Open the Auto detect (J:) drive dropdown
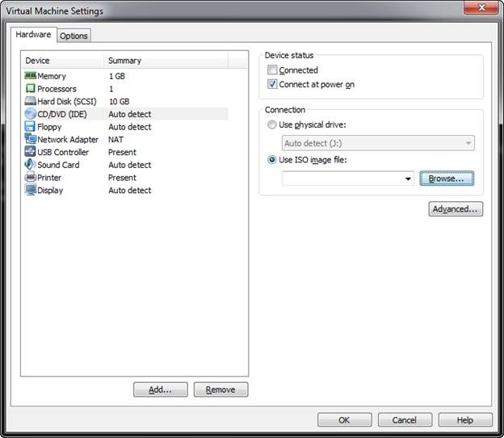Screen dimensions: 504x438 [378, 143]
